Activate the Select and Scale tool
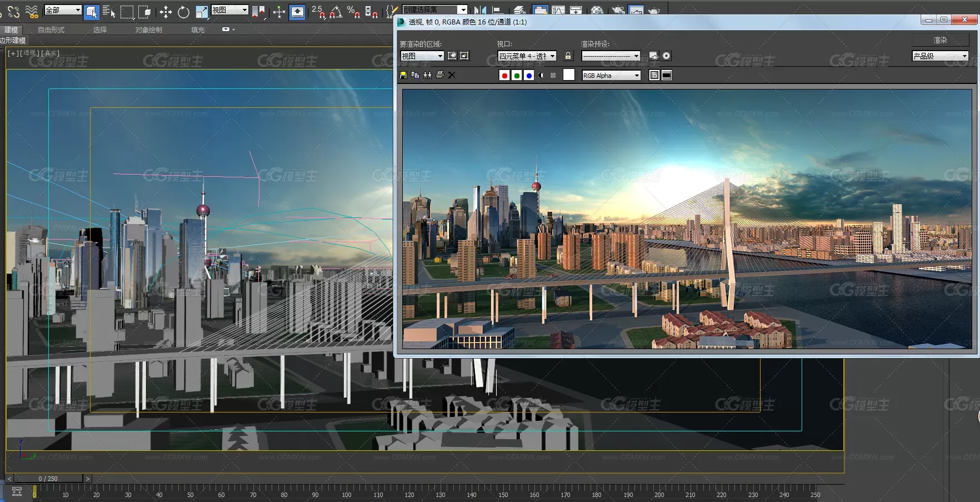This screenshot has height=502, width=980. point(202,12)
